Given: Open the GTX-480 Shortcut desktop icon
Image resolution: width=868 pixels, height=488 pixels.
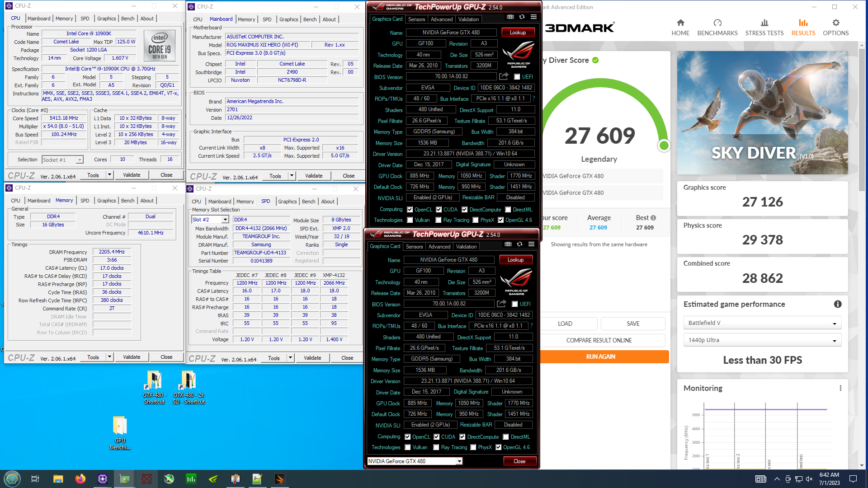Looking at the screenshot, I should pos(154,387).
